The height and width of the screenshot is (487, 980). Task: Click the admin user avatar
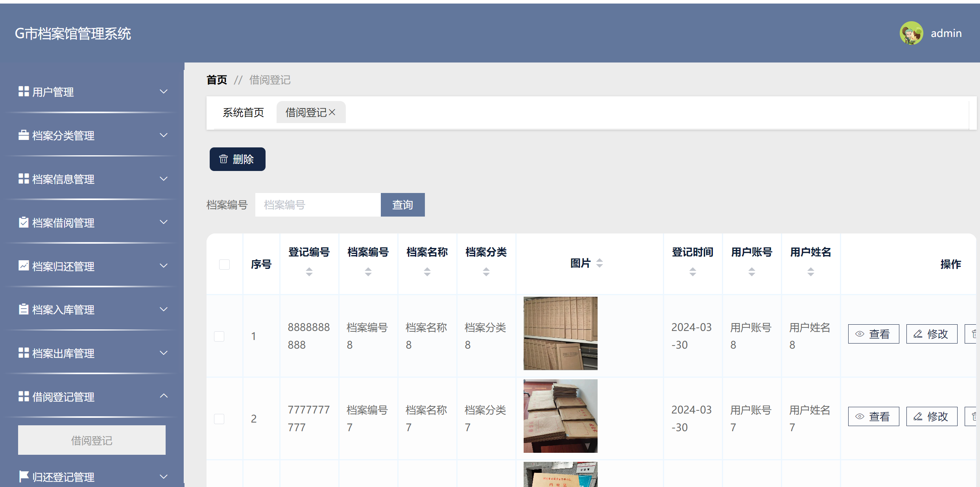[911, 33]
